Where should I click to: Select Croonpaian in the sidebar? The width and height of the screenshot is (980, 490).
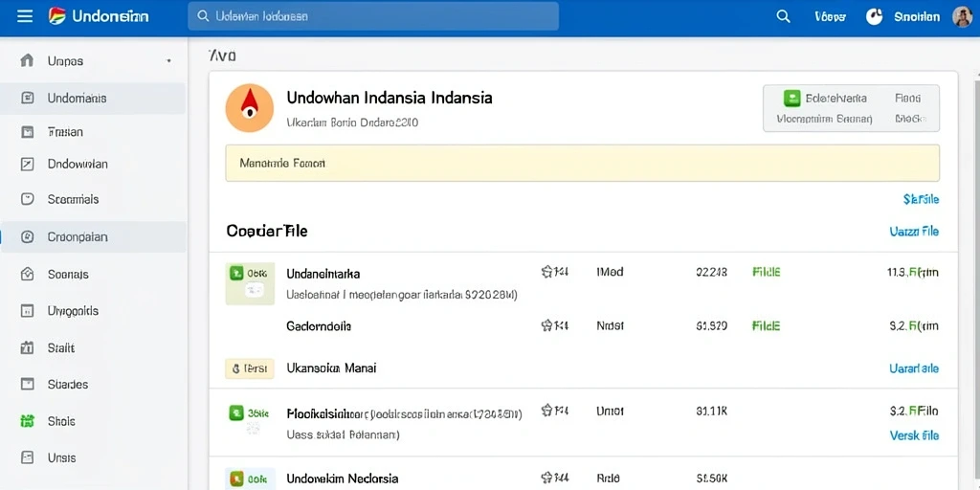(93, 237)
